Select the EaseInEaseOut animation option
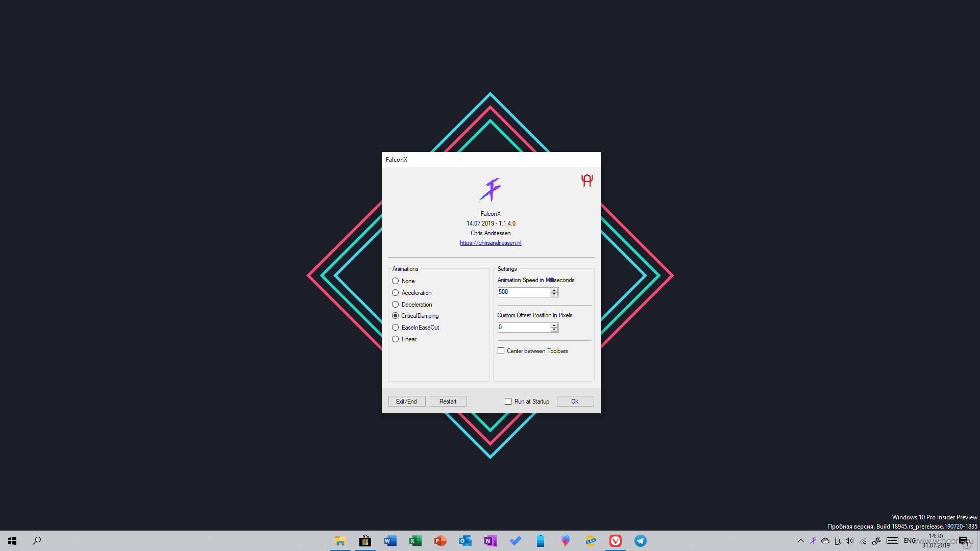The image size is (980, 551). pyautogui.click(x=415, y=328)
